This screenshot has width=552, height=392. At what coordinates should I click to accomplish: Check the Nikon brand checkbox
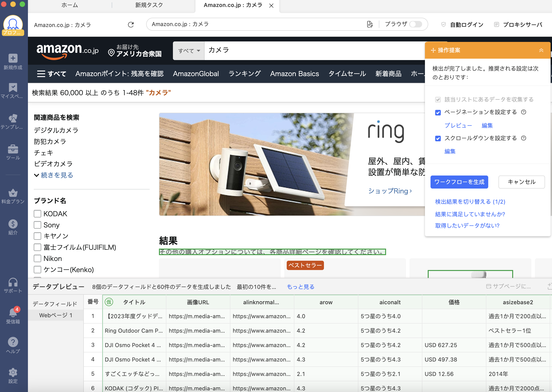37,258
